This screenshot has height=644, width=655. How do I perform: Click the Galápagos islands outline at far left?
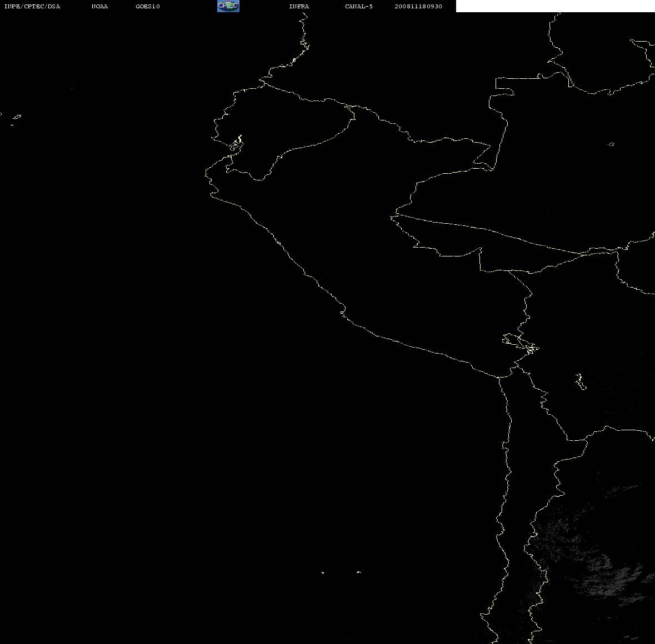16,119
